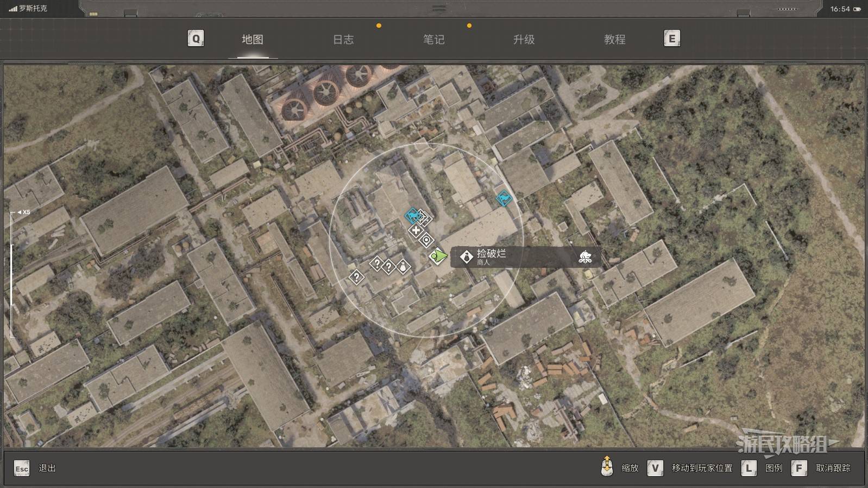
Task: Click the 商人 subtitle in the tooltip
Action: point(483,262)
